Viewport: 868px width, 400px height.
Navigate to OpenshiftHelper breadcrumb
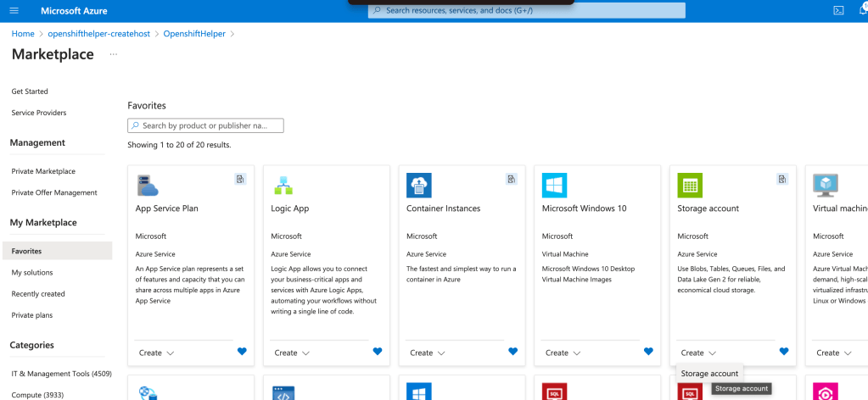(x=194, y=34)
